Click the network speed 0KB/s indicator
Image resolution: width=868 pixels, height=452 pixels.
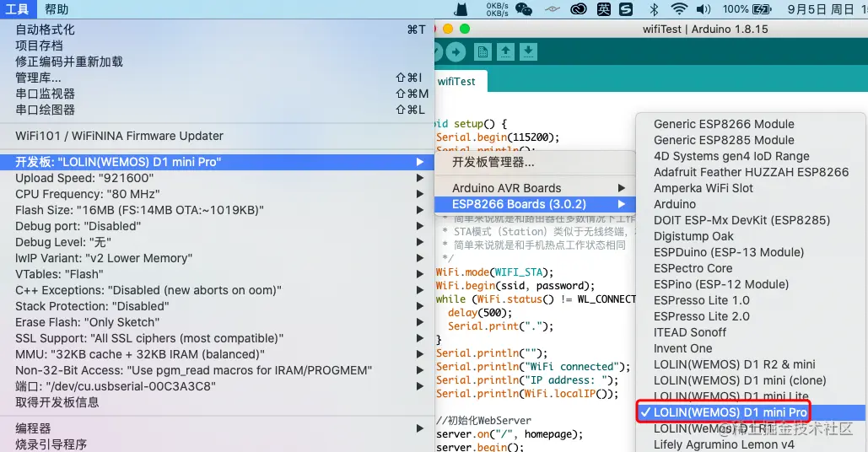pyautogui.click(x=497, y=8)
